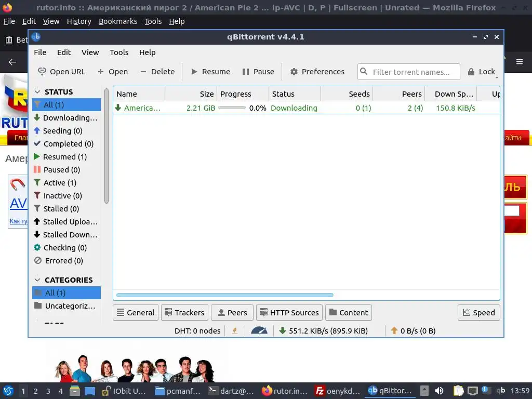
Task: Select the Downloading status filter
Action: click(66, 118)
